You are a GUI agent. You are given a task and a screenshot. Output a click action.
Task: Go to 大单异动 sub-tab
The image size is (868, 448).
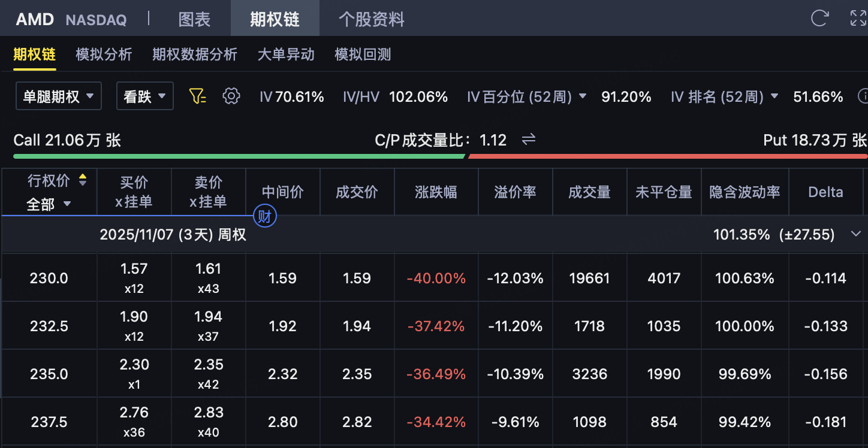point(286,55)
